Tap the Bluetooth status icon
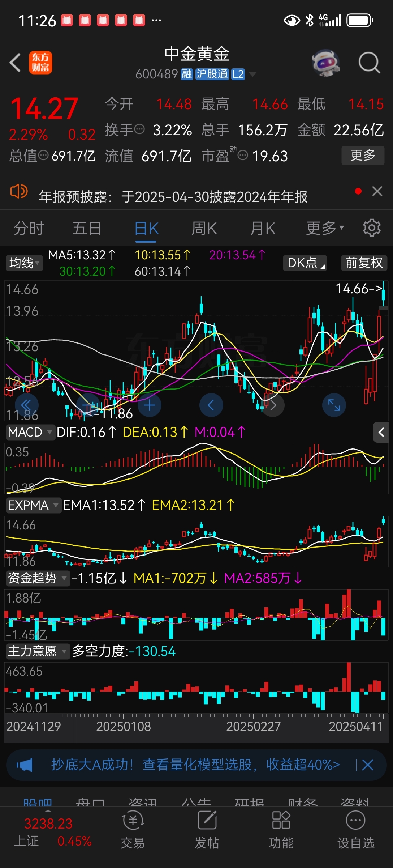Screen dimensions: 393x868 310,21
